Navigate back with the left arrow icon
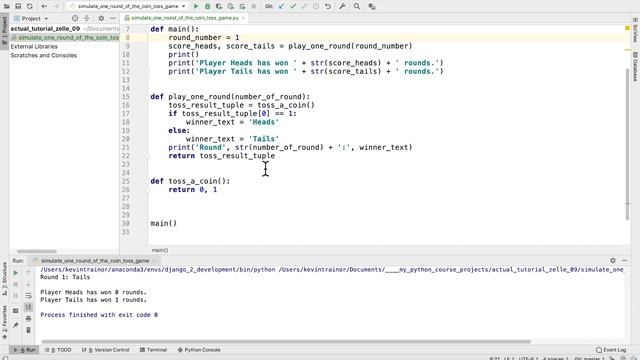Image resolution: width=640 pixels, height=360 pixels. (x=44, y=7)
